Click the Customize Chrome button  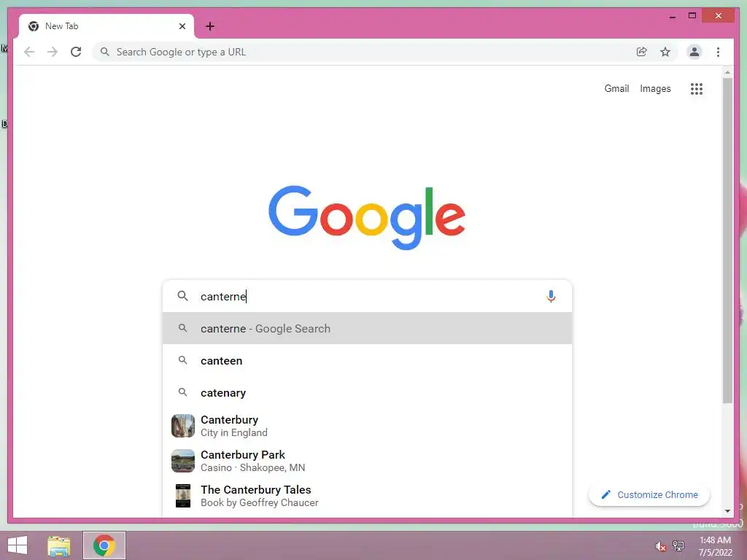tap(649, 495)
